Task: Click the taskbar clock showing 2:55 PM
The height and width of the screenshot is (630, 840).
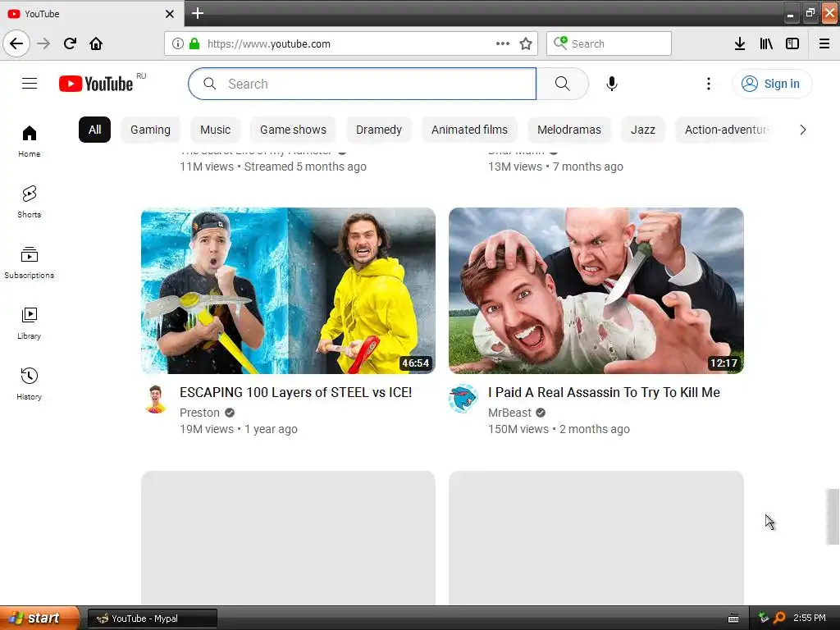Action: [810, 618]
